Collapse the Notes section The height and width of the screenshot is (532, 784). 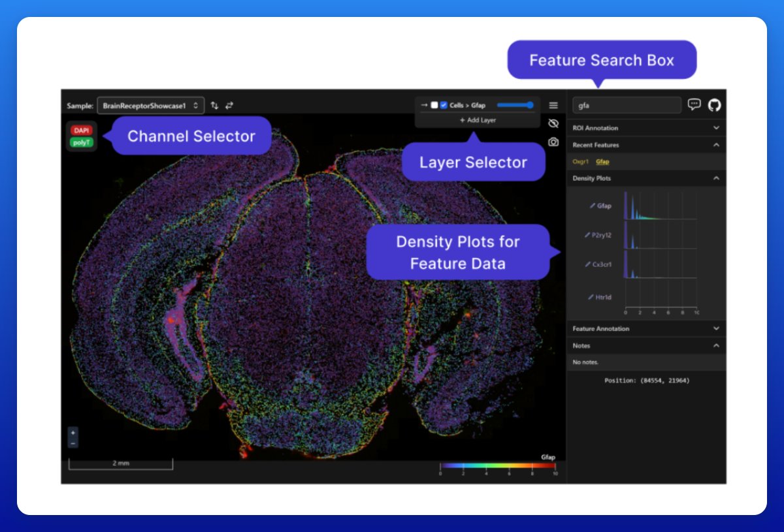point(646,345)
